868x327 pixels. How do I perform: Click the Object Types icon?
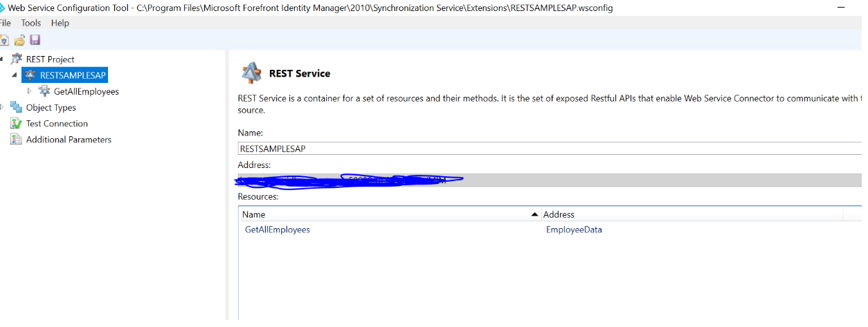pos(16,107)
